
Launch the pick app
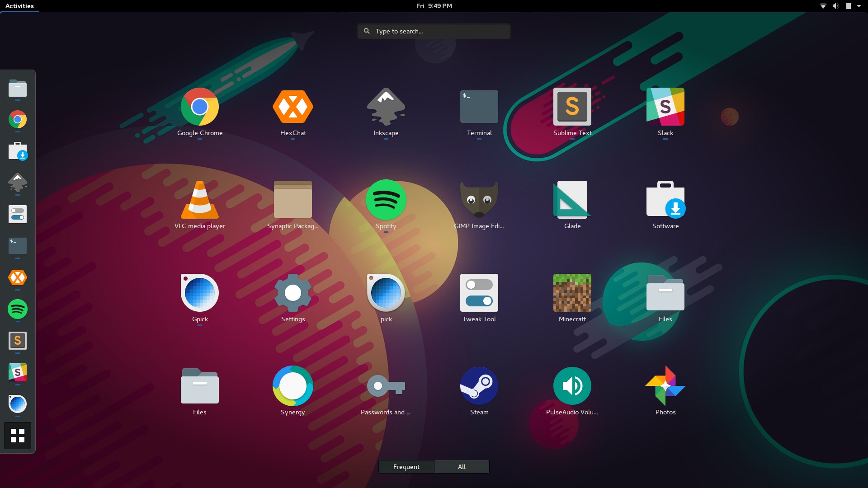(386, 293)
